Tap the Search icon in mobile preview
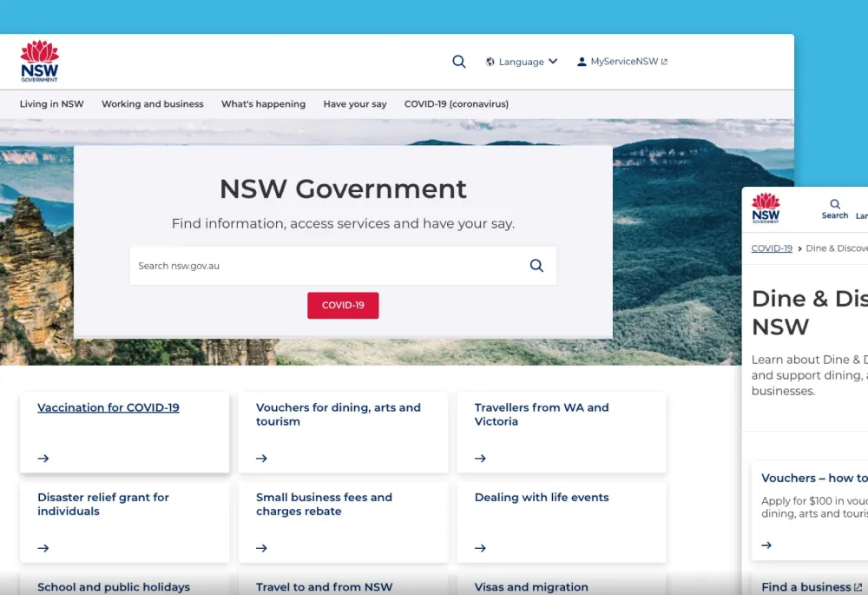The image size is (868, 595). (835, 208)
